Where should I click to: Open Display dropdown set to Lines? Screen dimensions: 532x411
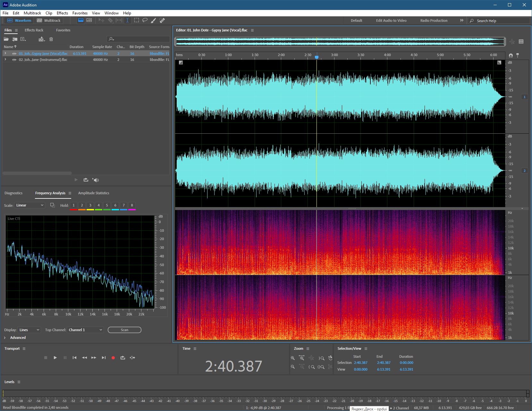29,330
